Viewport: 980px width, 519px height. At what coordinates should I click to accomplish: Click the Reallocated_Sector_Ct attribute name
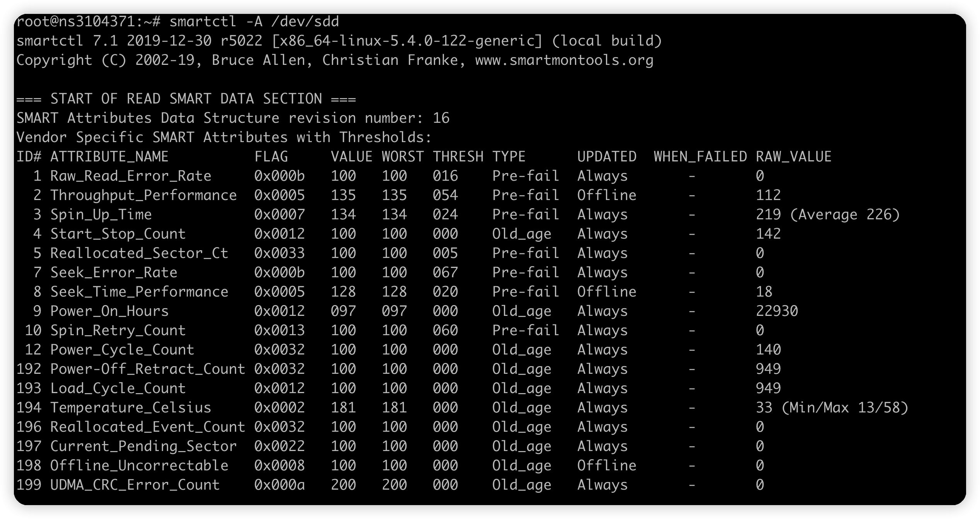click(139, 253)
